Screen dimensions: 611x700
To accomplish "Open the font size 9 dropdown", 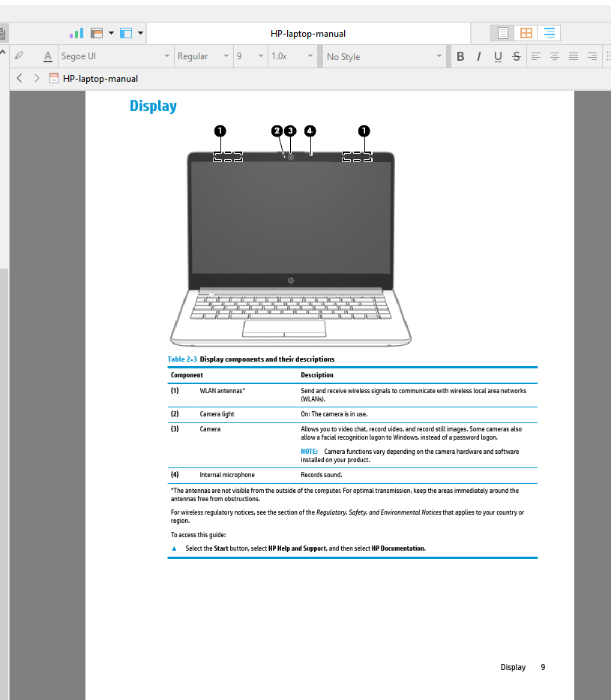I will coord(250,56).
